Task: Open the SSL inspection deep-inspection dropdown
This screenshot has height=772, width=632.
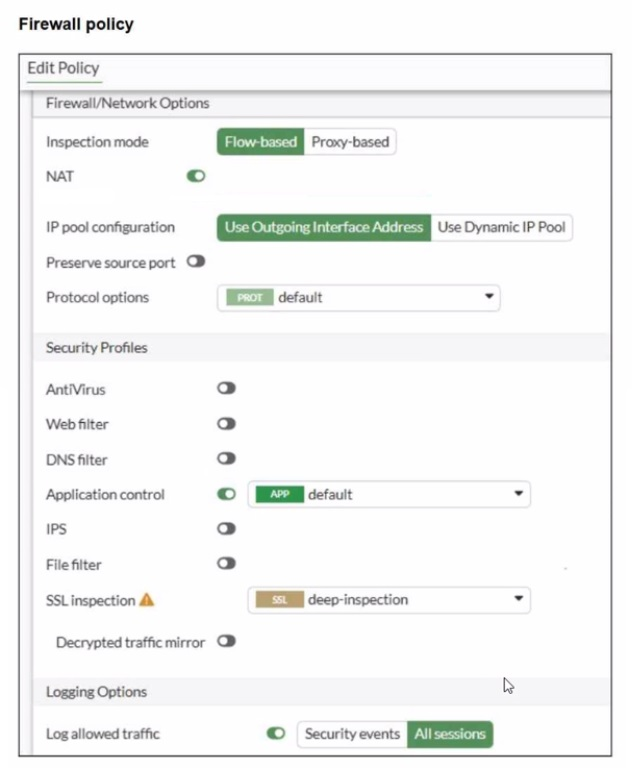Action: click(518, 600)
